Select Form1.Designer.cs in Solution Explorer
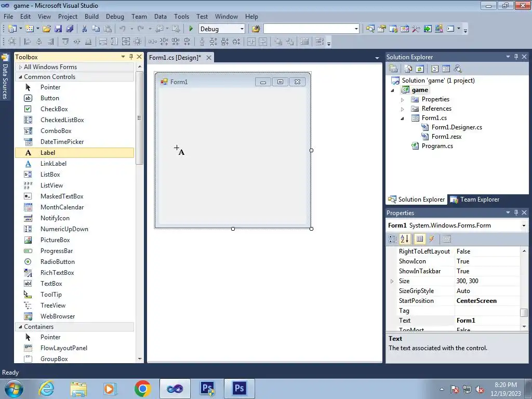The width and height of the screenshot is (532, 399). [457, 127]
